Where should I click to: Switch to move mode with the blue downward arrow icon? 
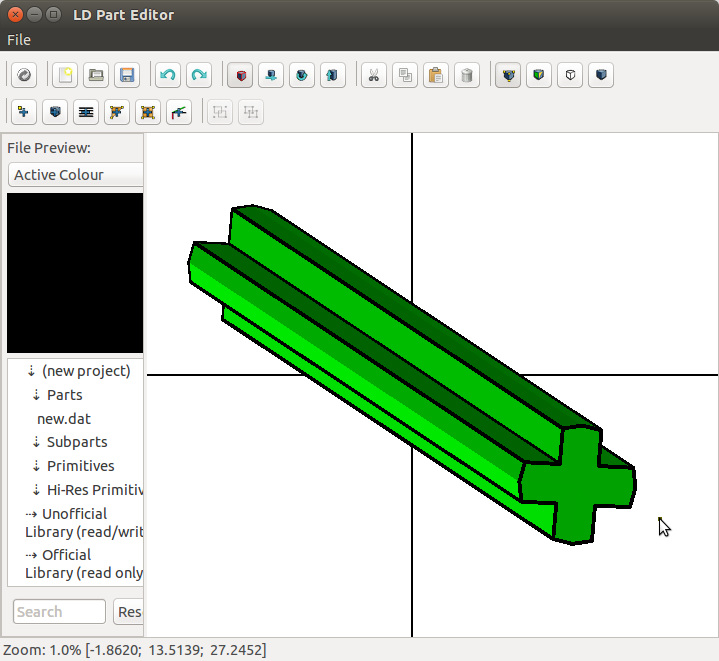coord(271,75)
